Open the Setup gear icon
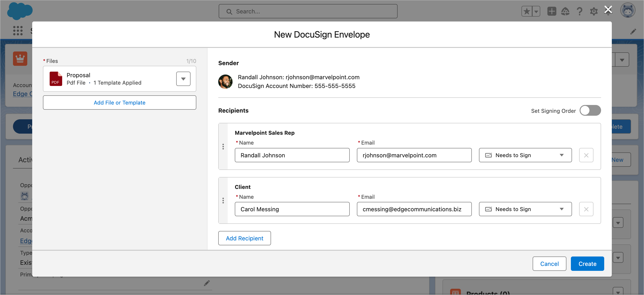 tap(594, 11)
